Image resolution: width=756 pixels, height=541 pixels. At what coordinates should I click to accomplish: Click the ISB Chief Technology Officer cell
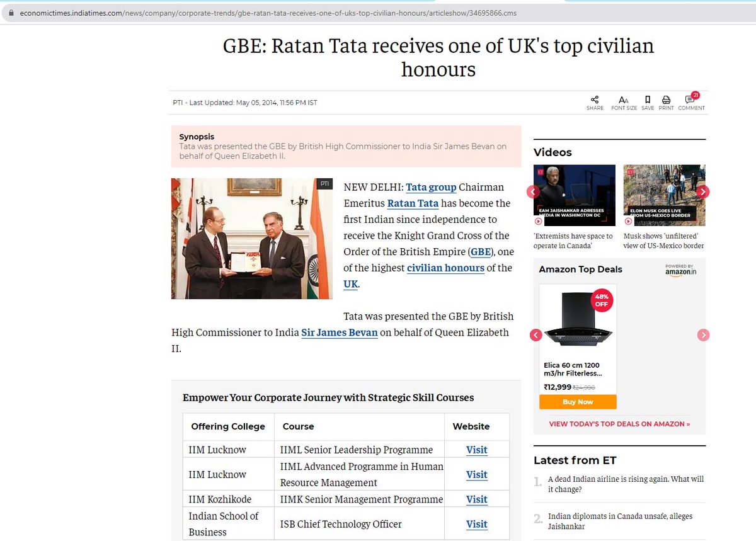(359, 523)
